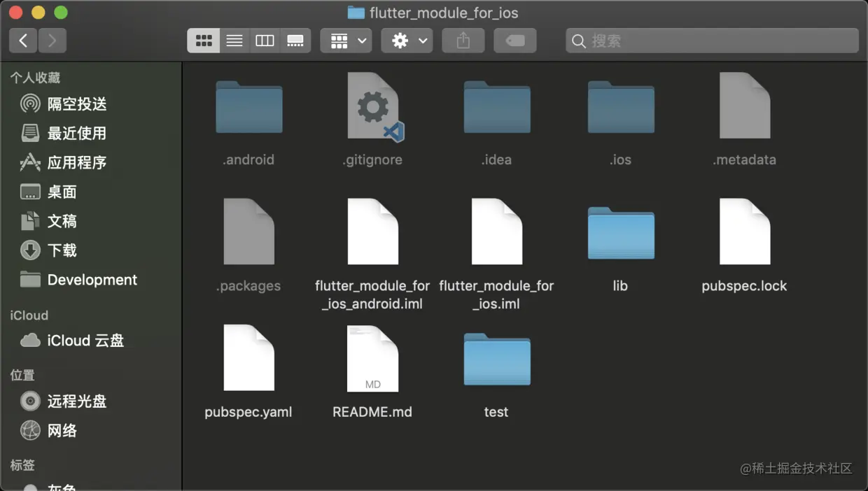
Task: Select the pubspec.lock file icon
Action: click(x=745, y=231)
